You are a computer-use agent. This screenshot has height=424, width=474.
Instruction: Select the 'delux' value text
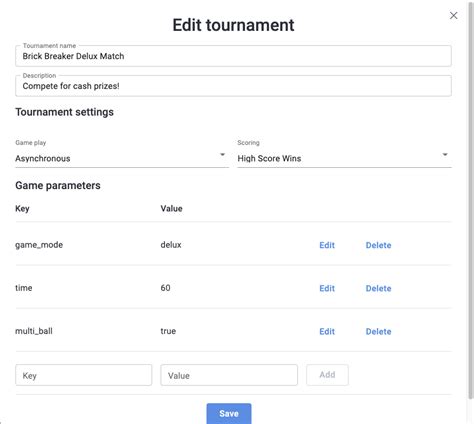point(171,245)
